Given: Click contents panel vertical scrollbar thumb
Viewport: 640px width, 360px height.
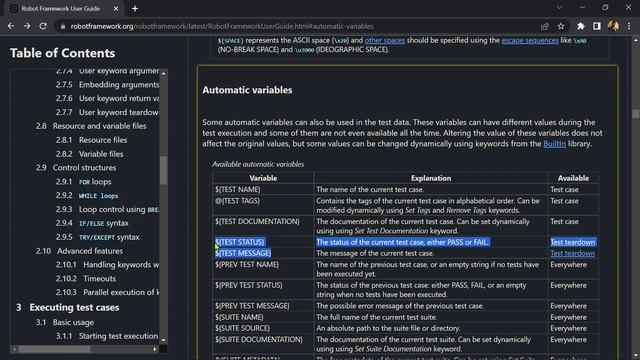Looking at the screenshot, I should pyautogui.click(x=164, y=170).
